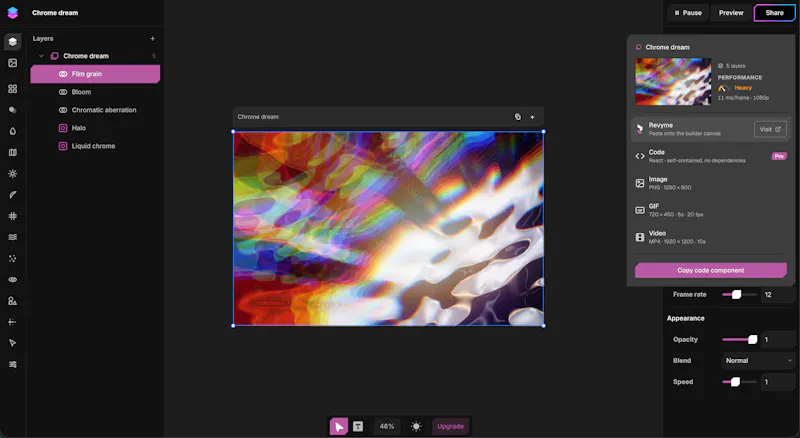
Task: Adjust the Frame rate slider
Action: pos(739,295)
